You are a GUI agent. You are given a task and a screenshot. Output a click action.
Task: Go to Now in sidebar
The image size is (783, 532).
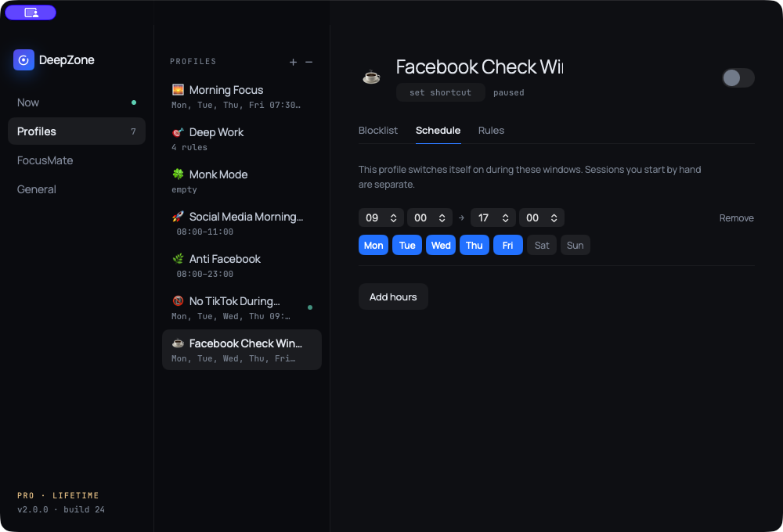click(x=77, y=102)
